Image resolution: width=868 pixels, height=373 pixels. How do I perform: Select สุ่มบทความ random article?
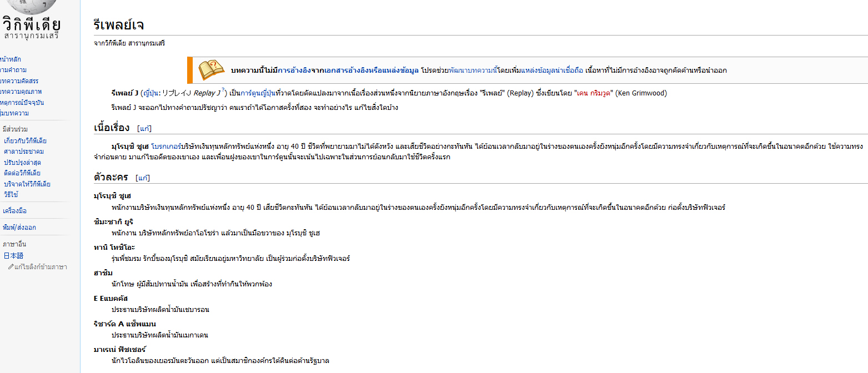[x=14, y=113]
